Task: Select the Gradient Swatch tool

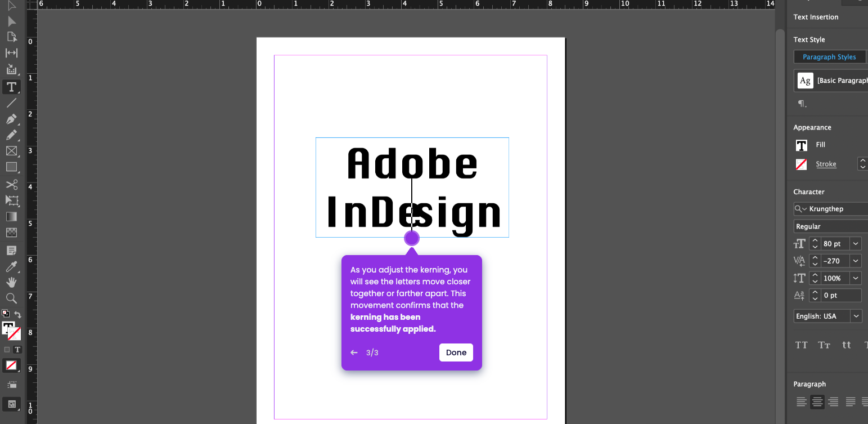Action: tap(11, 216)
